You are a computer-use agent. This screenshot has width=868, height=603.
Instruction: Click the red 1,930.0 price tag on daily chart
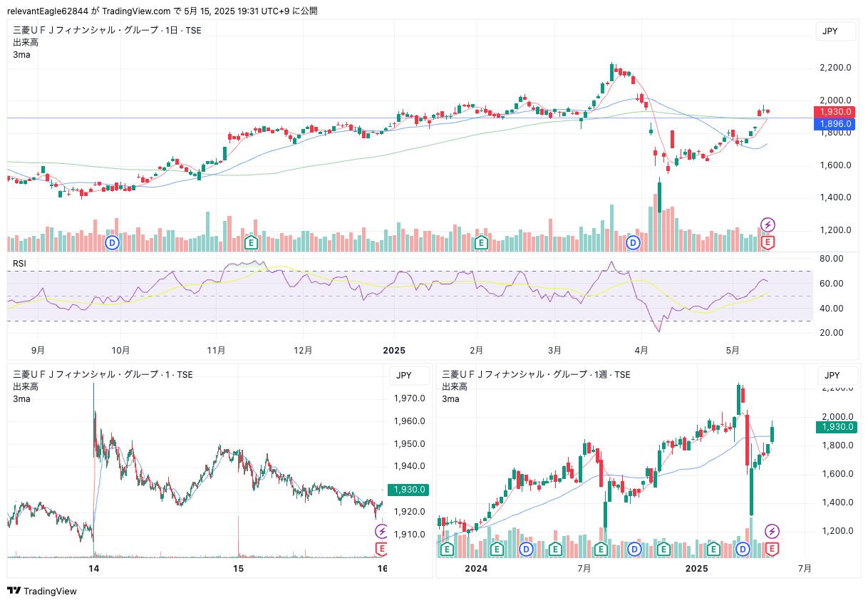833,112
